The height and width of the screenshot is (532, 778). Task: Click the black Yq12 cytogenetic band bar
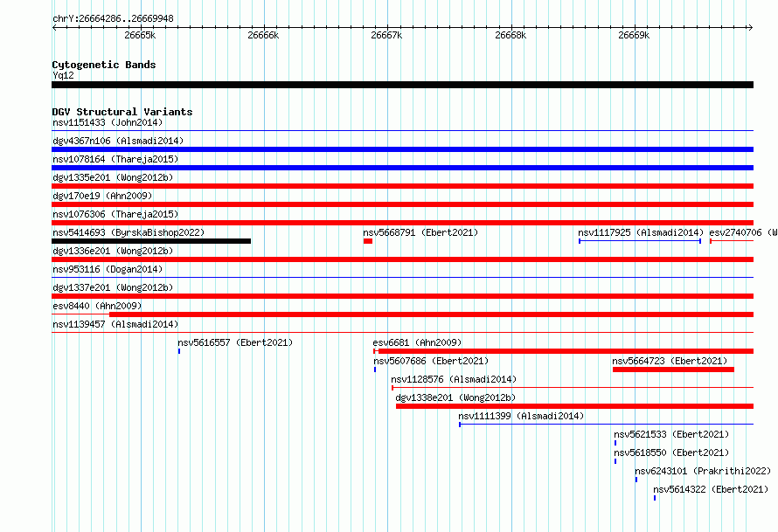point(402,85)
